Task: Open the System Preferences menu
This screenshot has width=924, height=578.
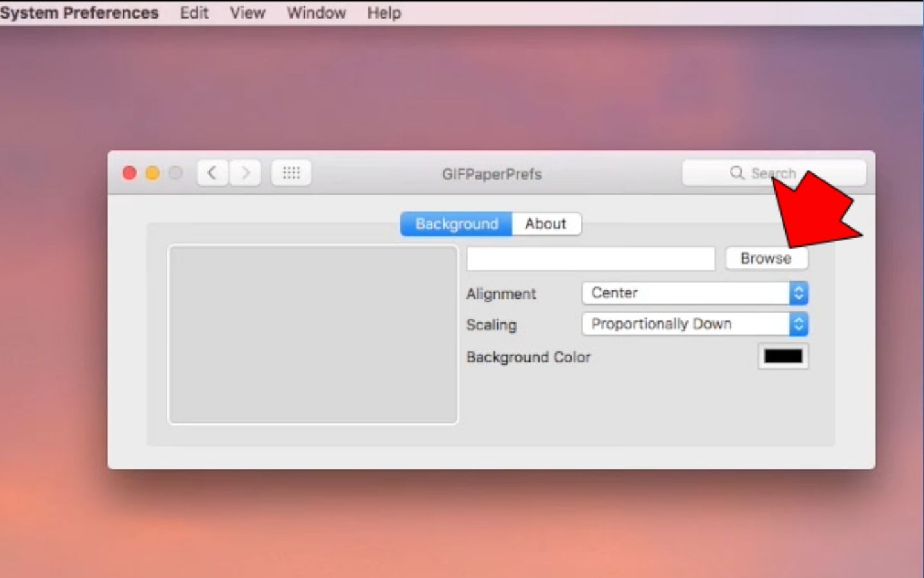Action: (79, 13)
